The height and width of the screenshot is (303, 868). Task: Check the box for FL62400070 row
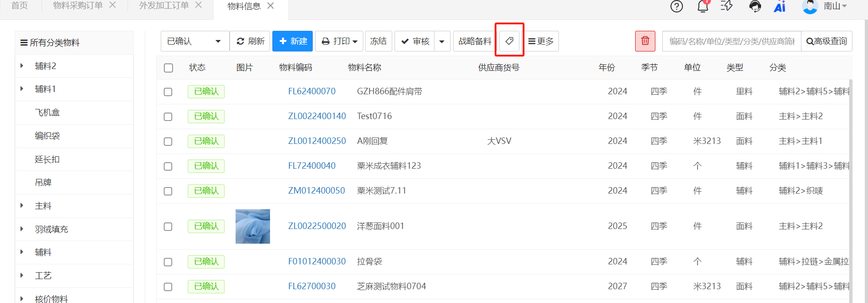(x=168, y=92)
